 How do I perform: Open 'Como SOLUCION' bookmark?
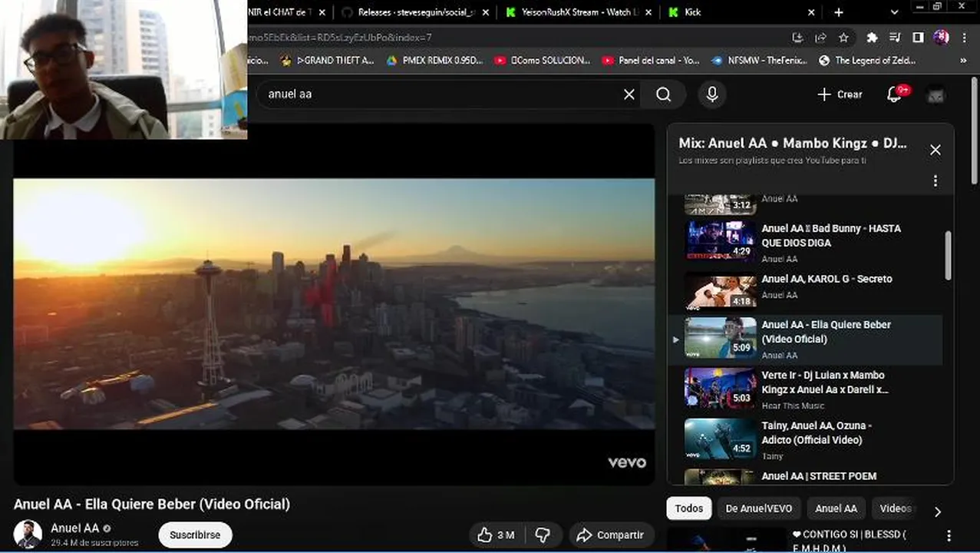click(542, 60)
